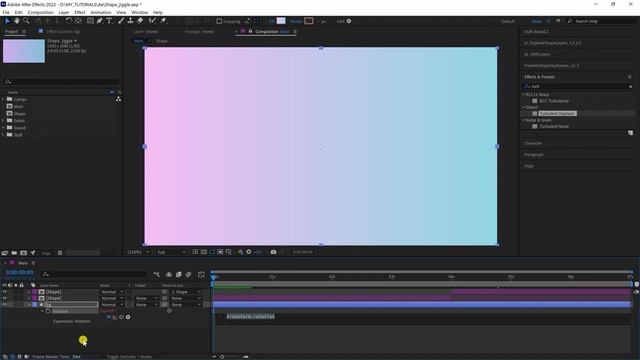Switch to Effect Controls bg tab

coord(62,31)
